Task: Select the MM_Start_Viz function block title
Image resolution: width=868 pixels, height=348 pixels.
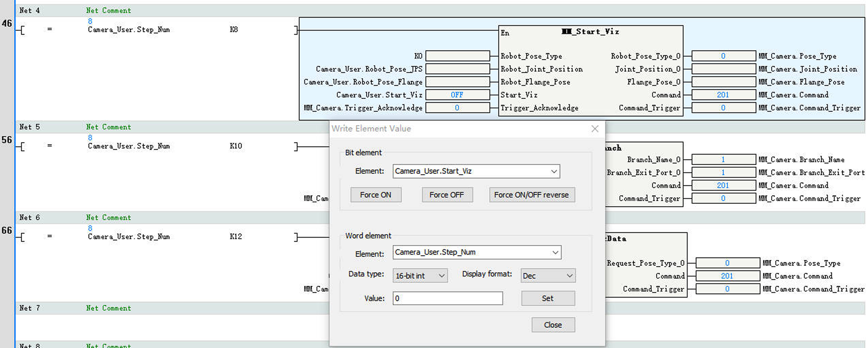Action: (x=590, y=32)
